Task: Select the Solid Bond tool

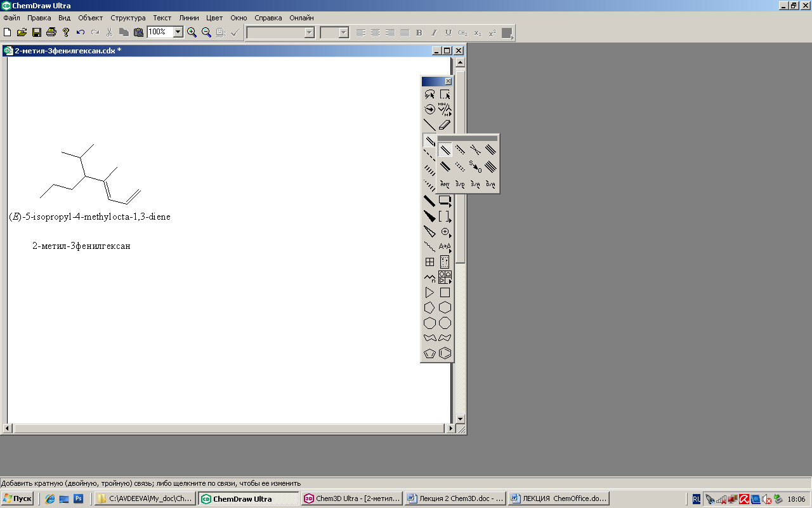Action: point(429,125)
